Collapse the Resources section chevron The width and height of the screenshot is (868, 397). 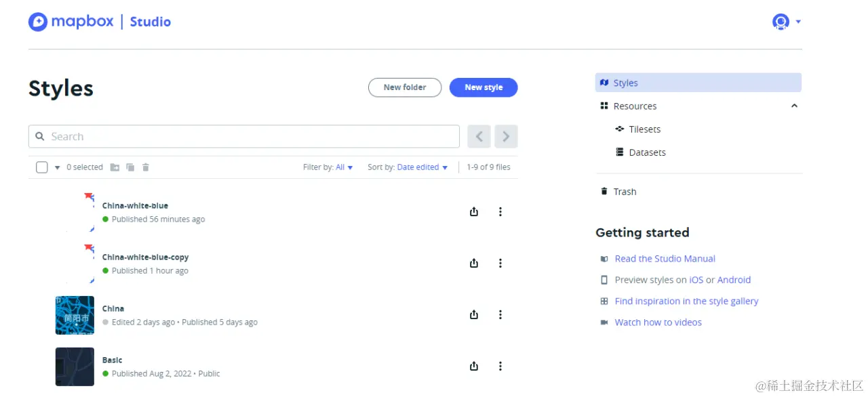(794, 106)
